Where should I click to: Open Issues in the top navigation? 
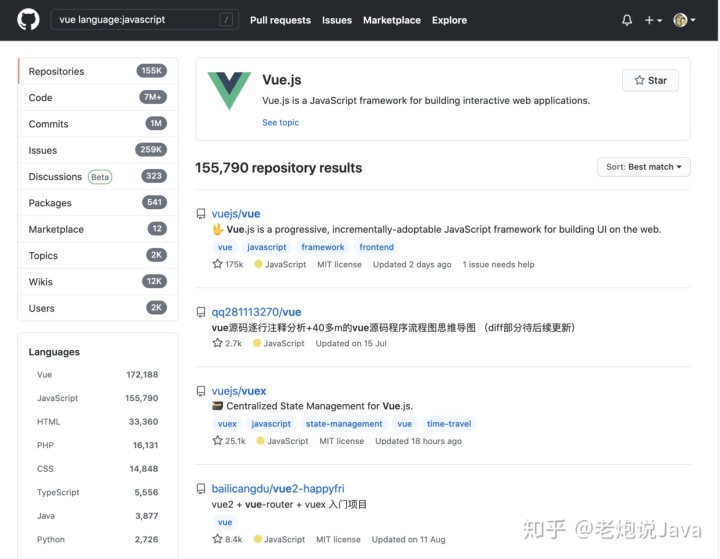pyautogui.click(x=337, y=20)
